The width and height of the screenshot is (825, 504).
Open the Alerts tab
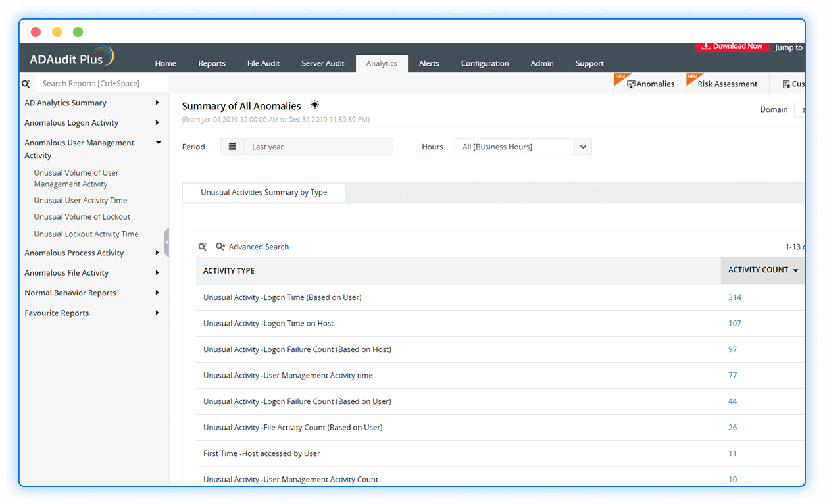[429, 64]
